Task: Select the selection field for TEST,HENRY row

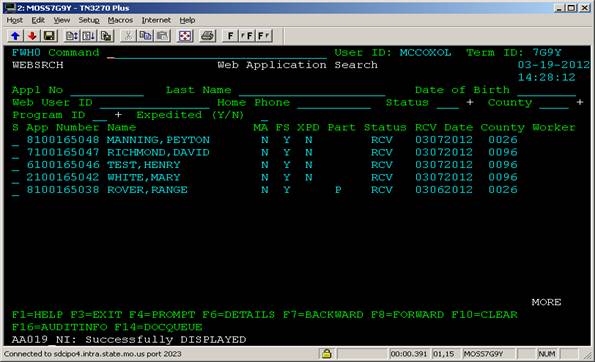Action: click(16, 165)
